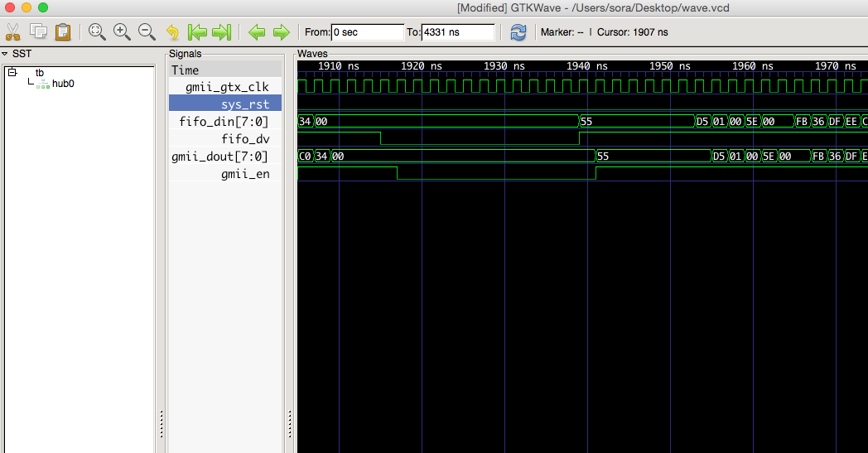Click the Copy toolbar icon
The width and height of the screenshot is (868, 453).
point(38,31)
